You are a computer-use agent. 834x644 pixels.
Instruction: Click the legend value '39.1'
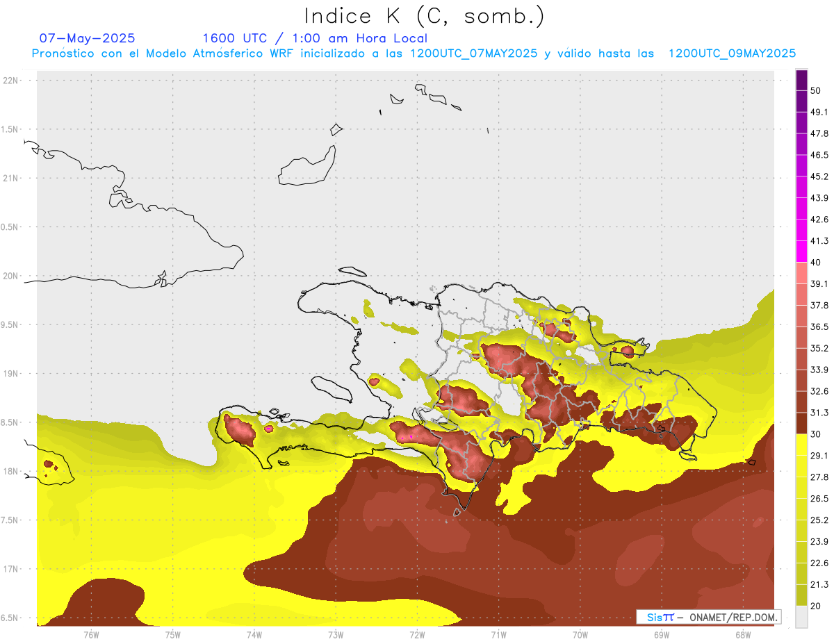(x=819, y=283)
